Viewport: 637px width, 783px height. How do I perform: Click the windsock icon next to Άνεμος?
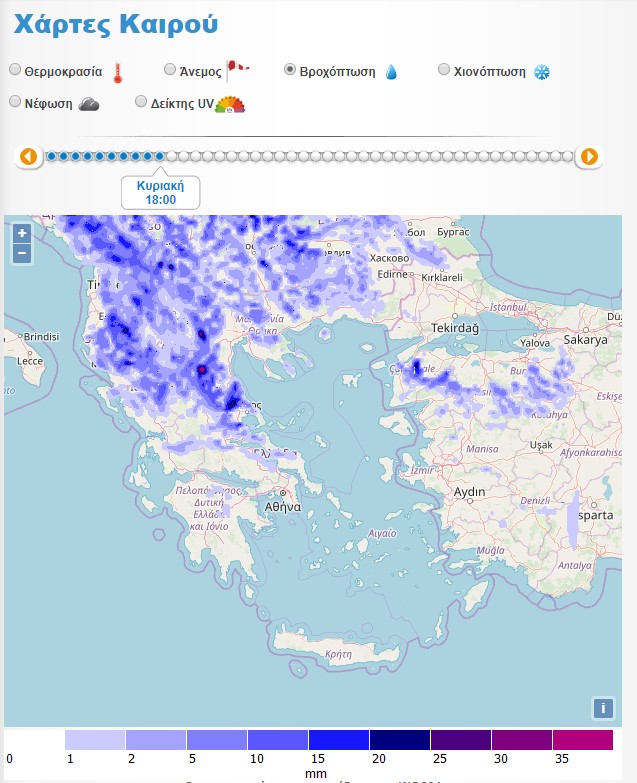pos(238,70)
